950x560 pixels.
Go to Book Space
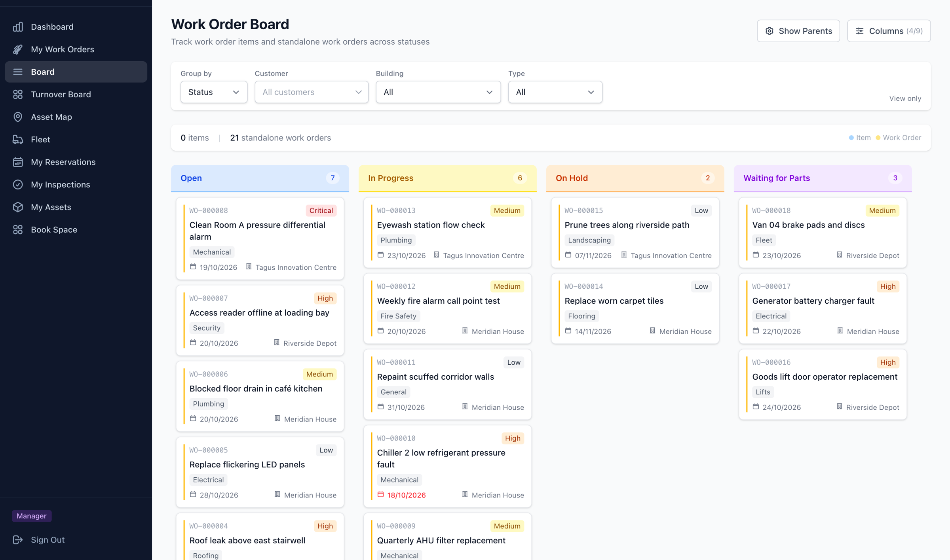pos(76,230)
